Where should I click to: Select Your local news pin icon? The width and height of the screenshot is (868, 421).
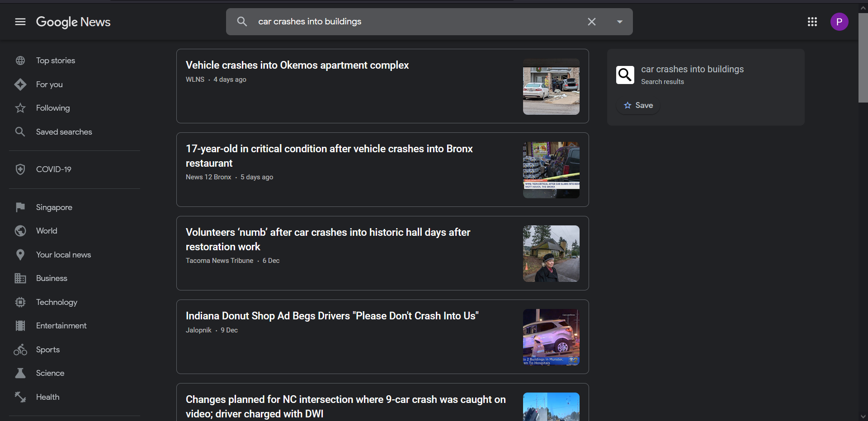point(20,255)
